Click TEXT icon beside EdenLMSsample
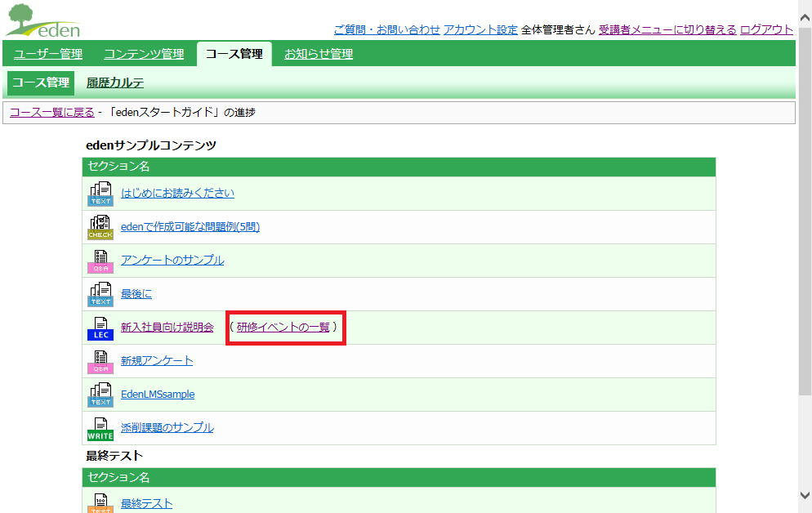The image size is (812, 513). 100,395
